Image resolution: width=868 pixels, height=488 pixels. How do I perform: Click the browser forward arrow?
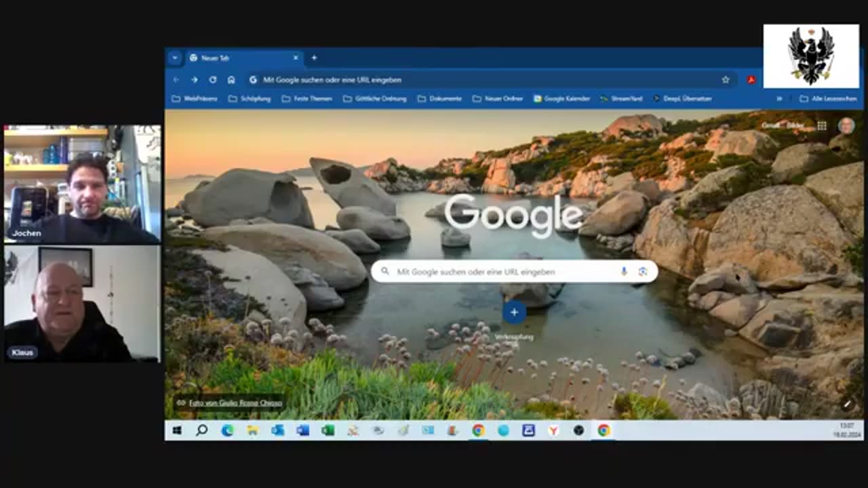pyautogui.click(x=195, y=80)
